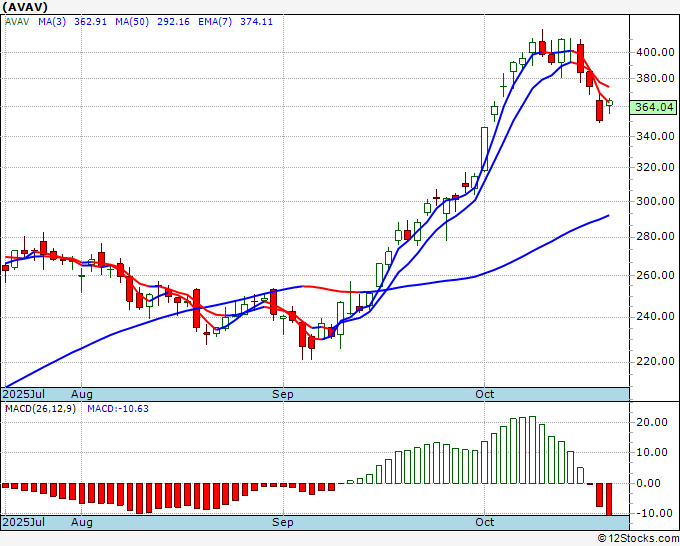Click the Oct label on price chart axis
The width and height of the screenshot is (680, 546).
484,394
